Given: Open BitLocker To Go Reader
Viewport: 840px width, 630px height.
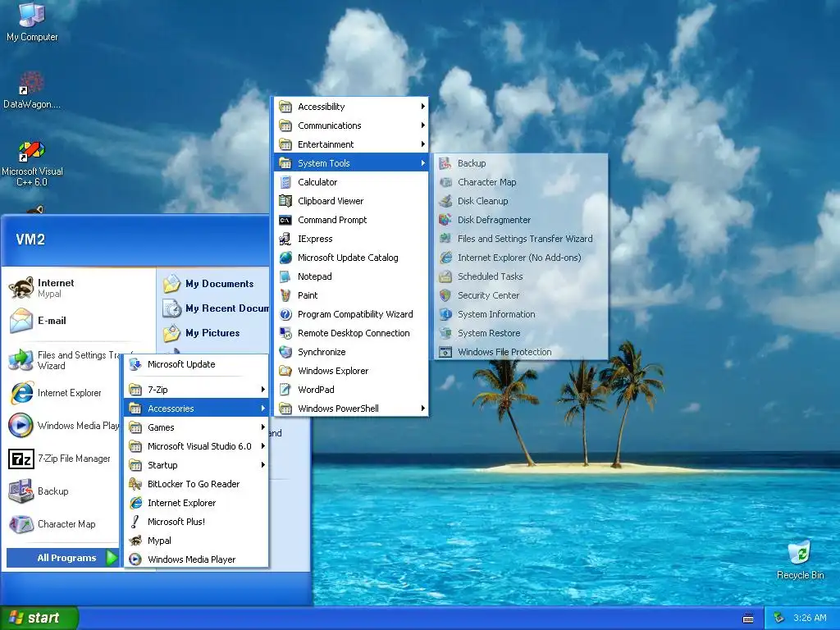Looking at the screenshot, I should pyautogui.click(x=196, y=484).
